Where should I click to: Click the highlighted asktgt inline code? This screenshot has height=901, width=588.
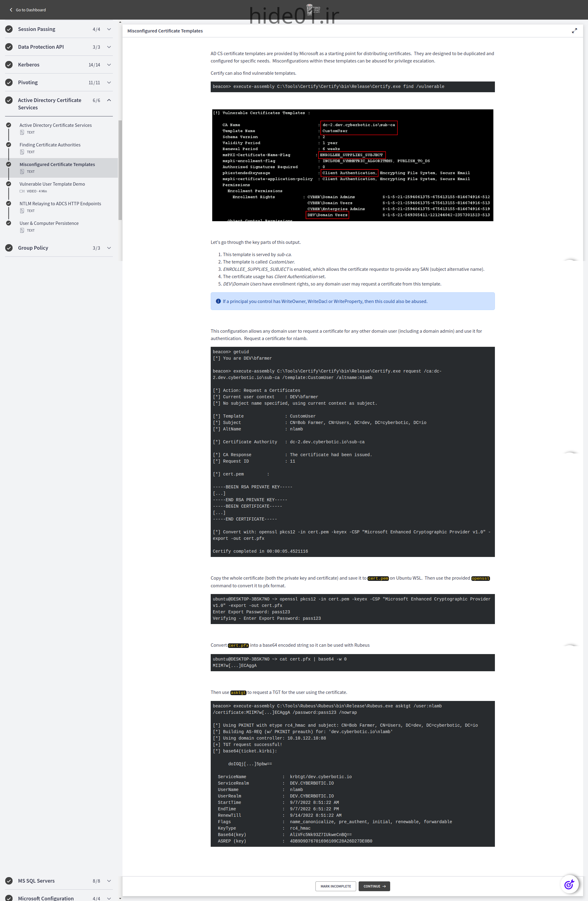(238, 692)
